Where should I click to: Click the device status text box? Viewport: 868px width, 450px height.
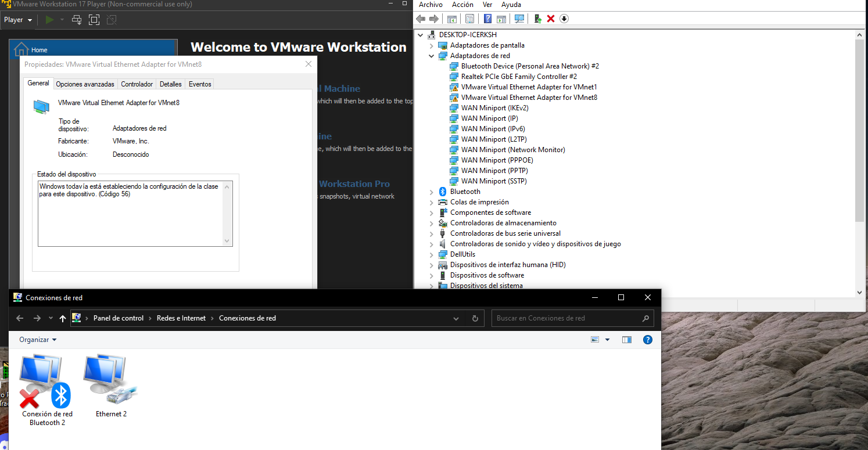135,213
